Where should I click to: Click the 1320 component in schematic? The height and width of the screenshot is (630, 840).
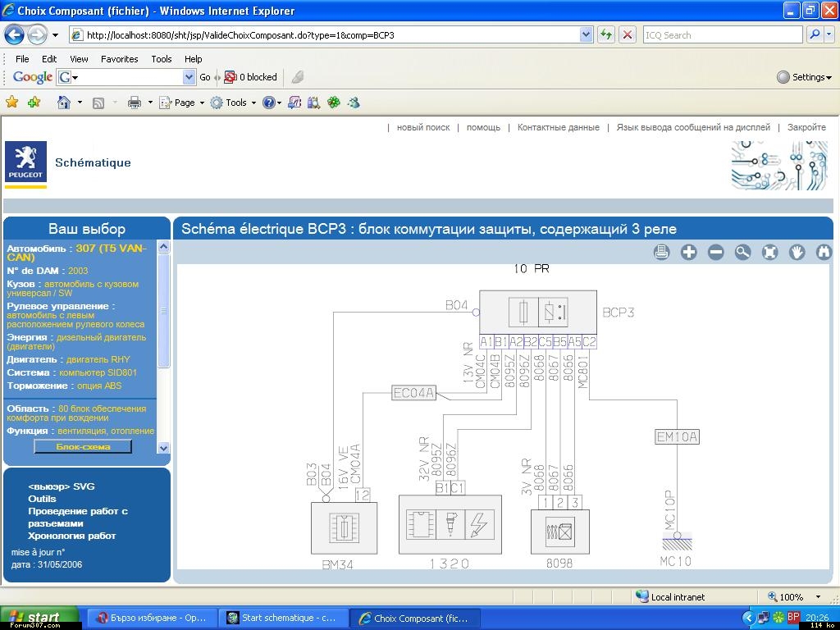pyautogui.click(x=450, y=524)
